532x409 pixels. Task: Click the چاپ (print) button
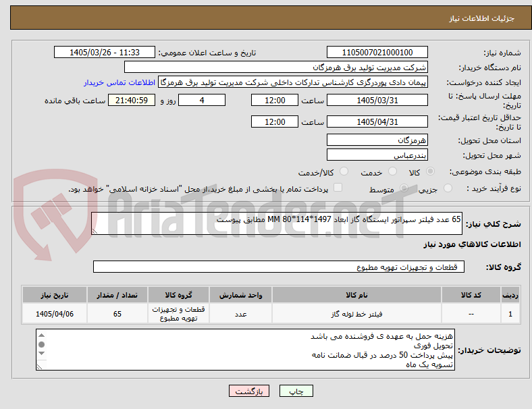pos(296,391)
